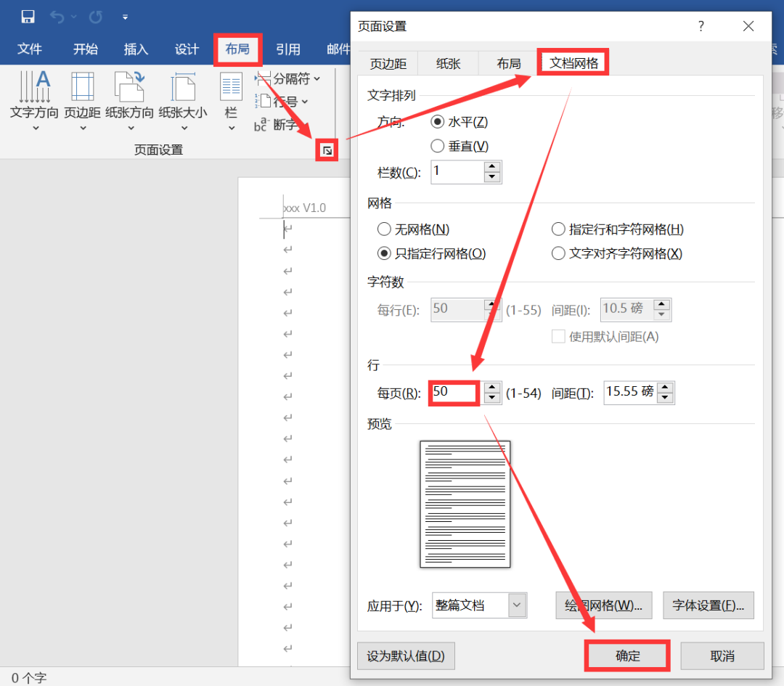
Task: Increase lines per page with up spinner
Action: 493,387
